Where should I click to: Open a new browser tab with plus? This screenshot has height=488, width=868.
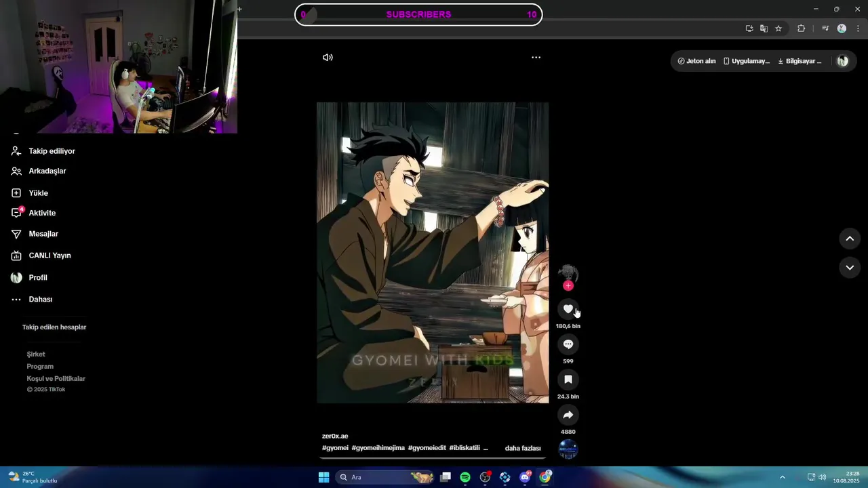pos(239,9)
